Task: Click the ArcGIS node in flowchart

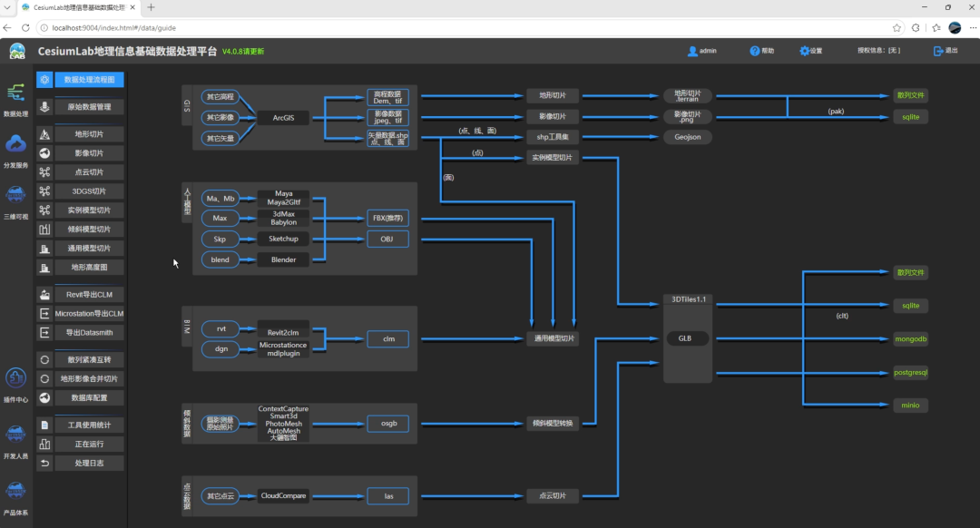Action: (x=283, y=117)
